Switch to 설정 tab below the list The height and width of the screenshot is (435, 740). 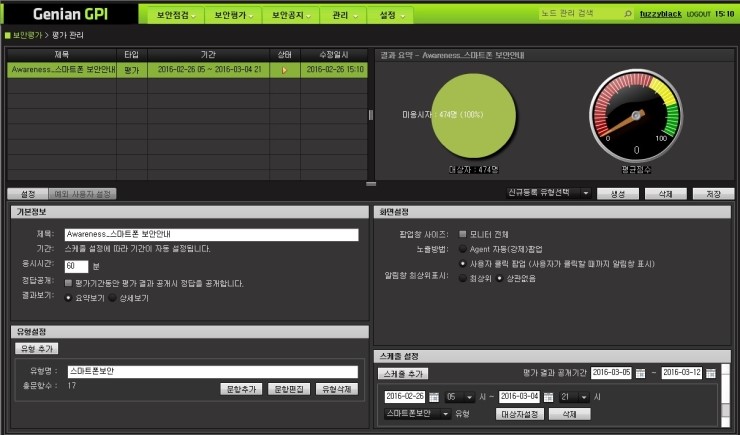coord(28,194)
